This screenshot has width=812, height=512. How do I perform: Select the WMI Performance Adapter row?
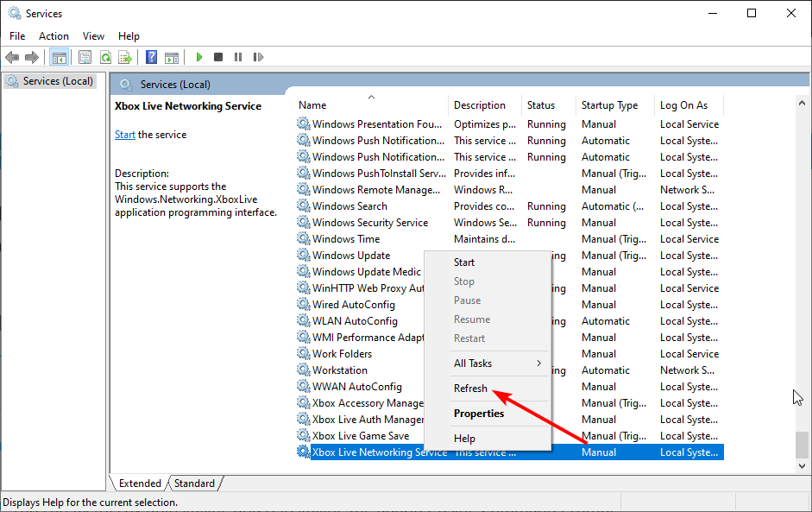click(510, 338)
